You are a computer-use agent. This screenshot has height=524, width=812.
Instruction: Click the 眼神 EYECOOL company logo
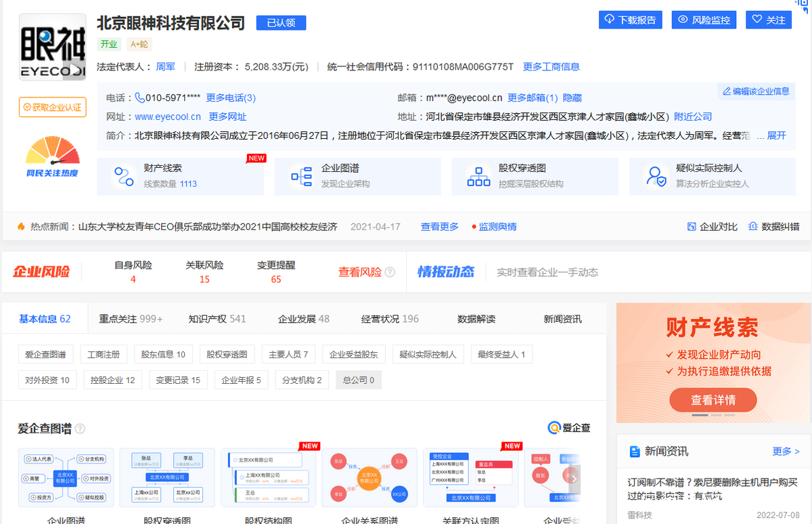coord(53,47)
